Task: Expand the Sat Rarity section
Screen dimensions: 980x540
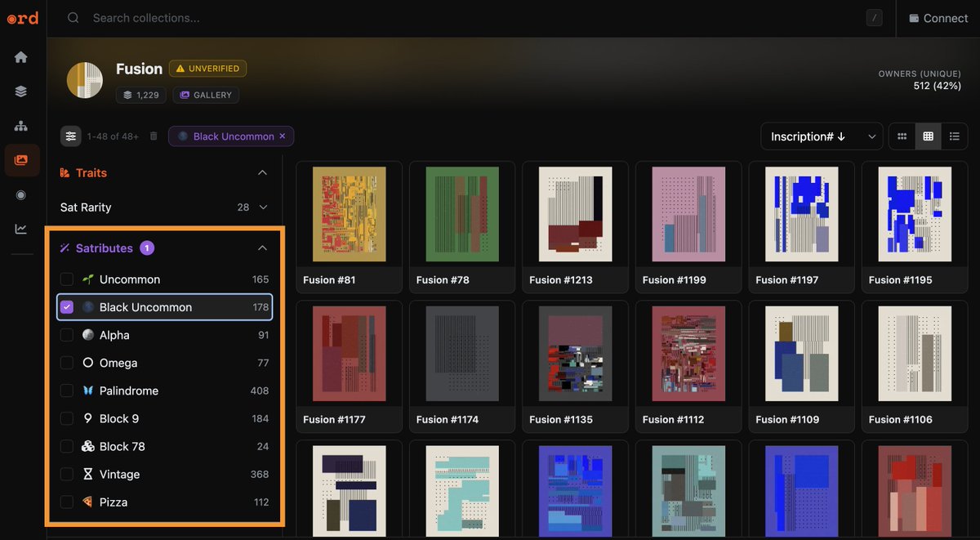Action: [164, 208]
